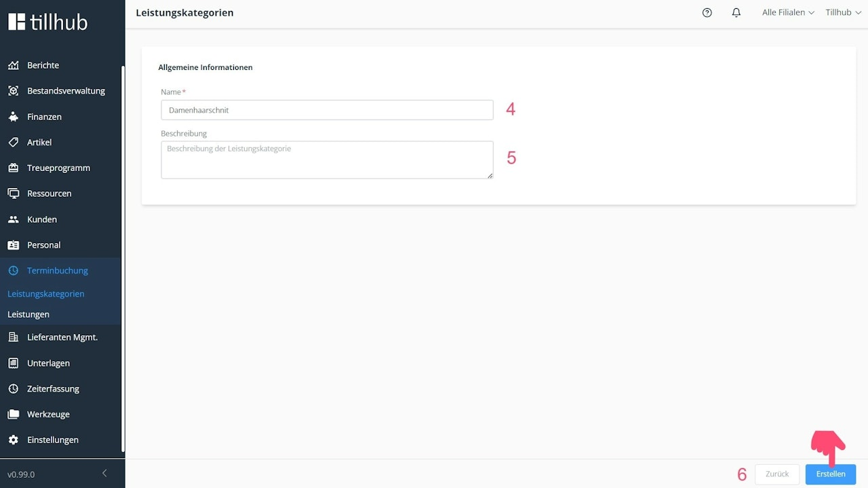Screen dimensions: 868x488
Task: Click the Berichte chart icon
Action: (13, 65)
